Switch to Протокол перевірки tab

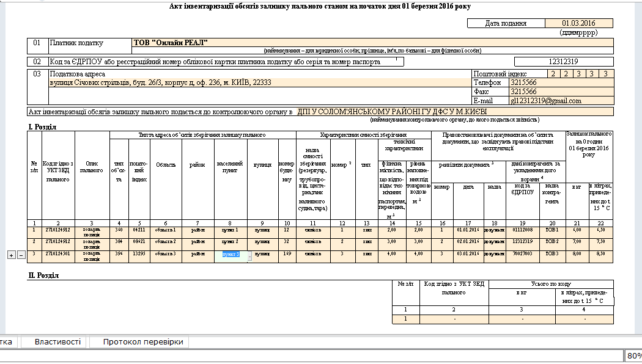coord(142,342)
